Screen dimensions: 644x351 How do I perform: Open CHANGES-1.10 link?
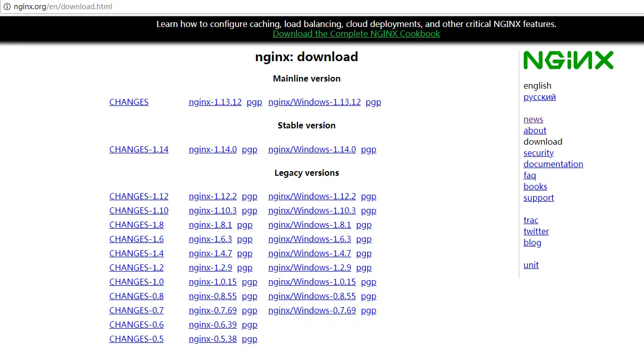click(x=139, y=210)
